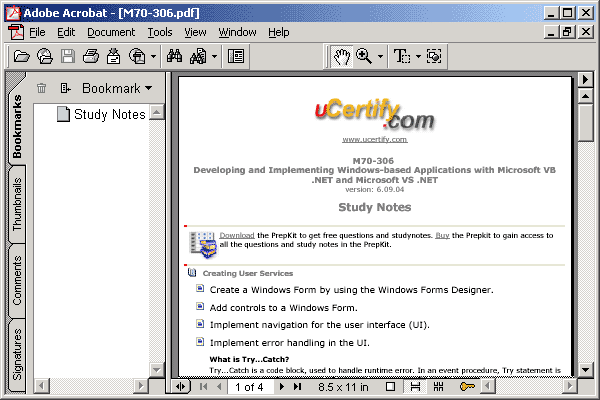The image size is (600, 400).
Task: Select the Text Select tool
Action: point(402,56)
